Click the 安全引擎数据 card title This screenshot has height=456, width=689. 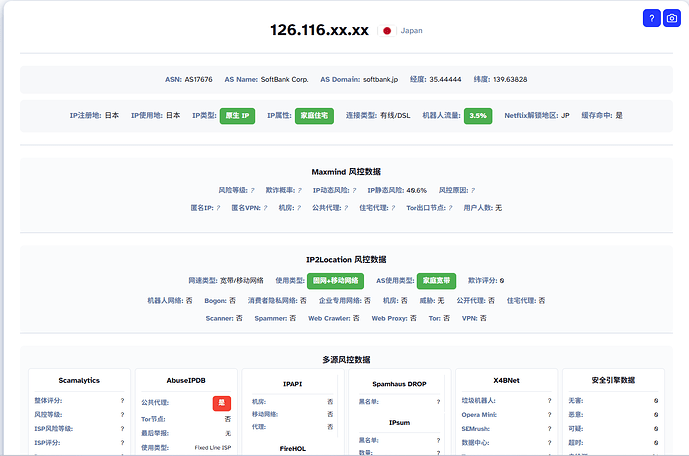click(613, 380)
